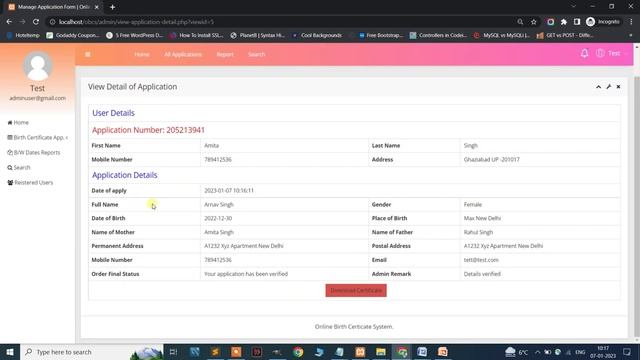This screenshot has height=360, width=640.
Task: Open Home in the left sidebar
Action: 18,122
